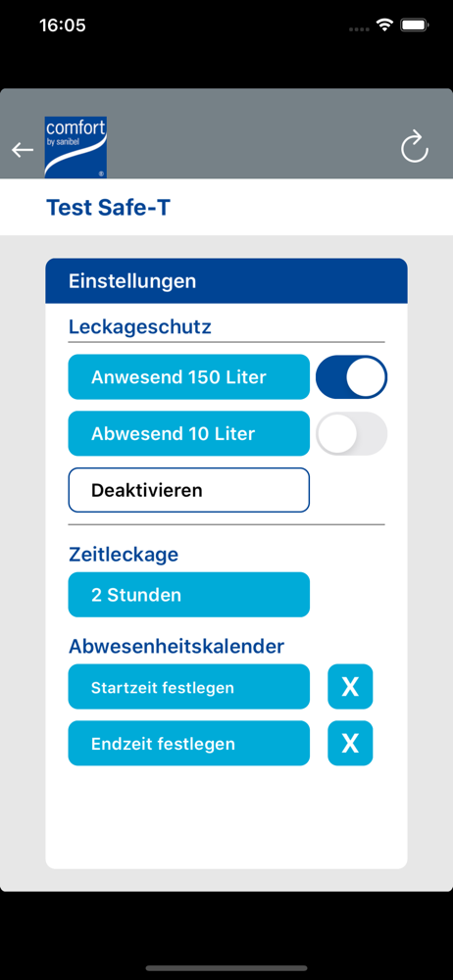Tap the Wi-Fi status icon
The image size is (453, 980).
[x=384, y=25]
